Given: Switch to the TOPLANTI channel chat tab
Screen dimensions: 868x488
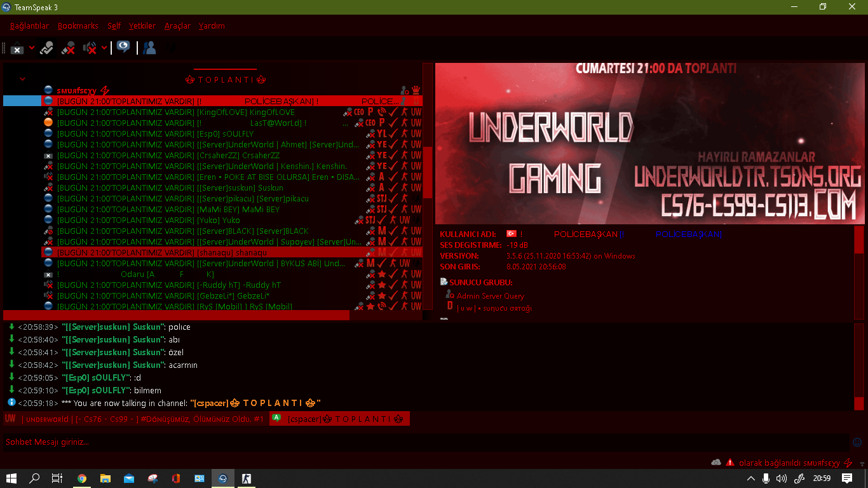Looking at the screenshot, I should (339, 419).
